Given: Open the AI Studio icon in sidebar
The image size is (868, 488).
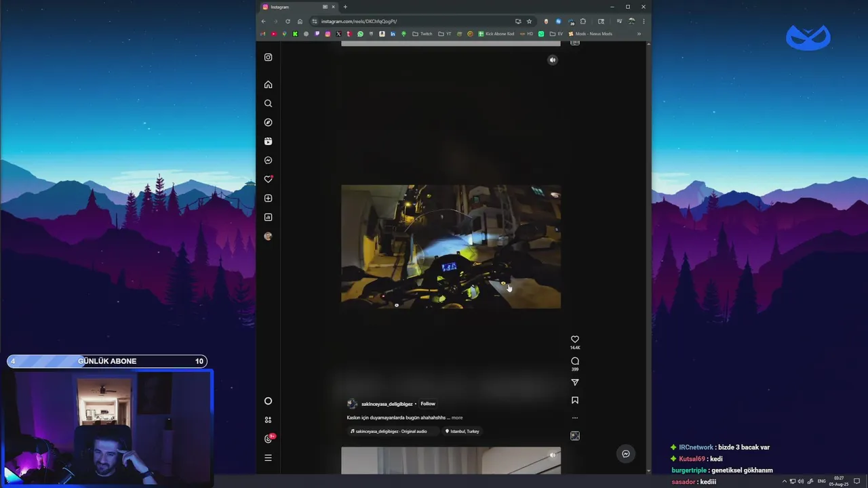Looking at the screenshot, I should tap(268, 420).
